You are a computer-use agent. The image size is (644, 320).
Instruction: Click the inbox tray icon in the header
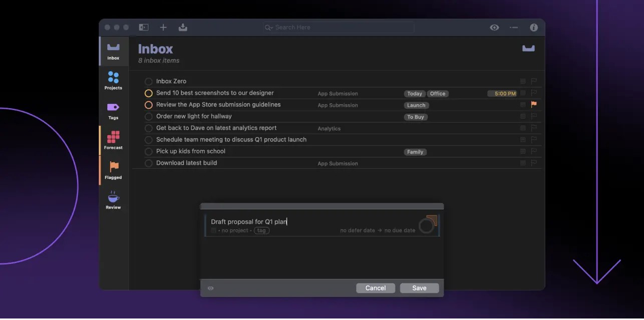528,48
